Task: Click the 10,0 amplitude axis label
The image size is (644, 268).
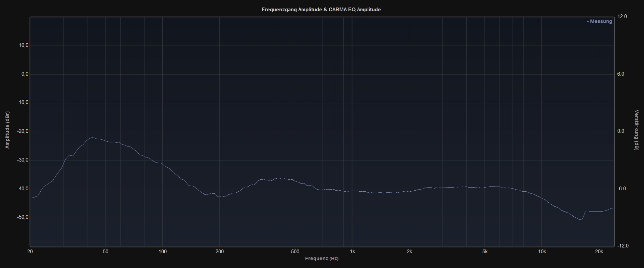Action: pyautogui.click(x=23, y=46)
